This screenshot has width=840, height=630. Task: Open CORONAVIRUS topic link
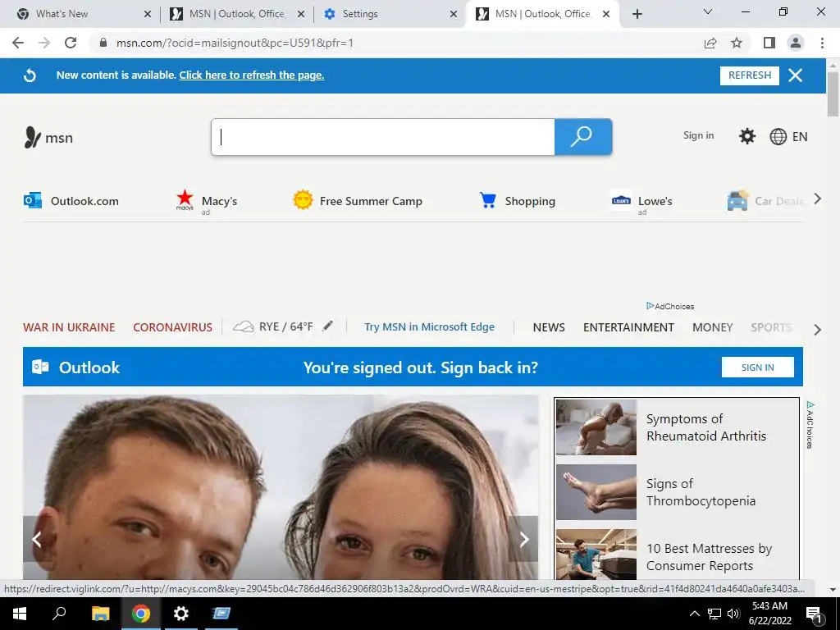tap(172, 327)
